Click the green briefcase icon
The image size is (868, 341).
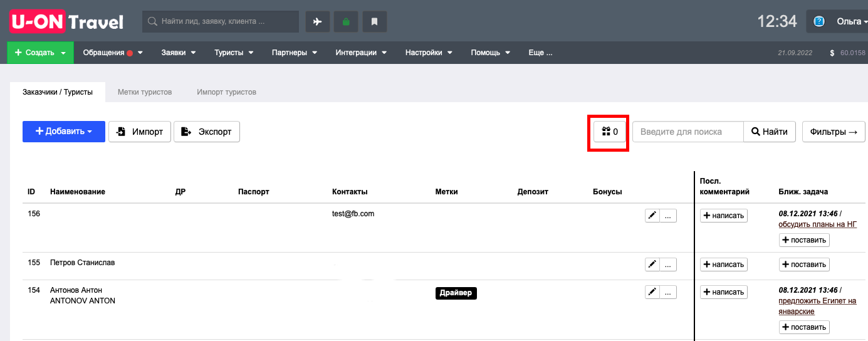coord(346,21)
